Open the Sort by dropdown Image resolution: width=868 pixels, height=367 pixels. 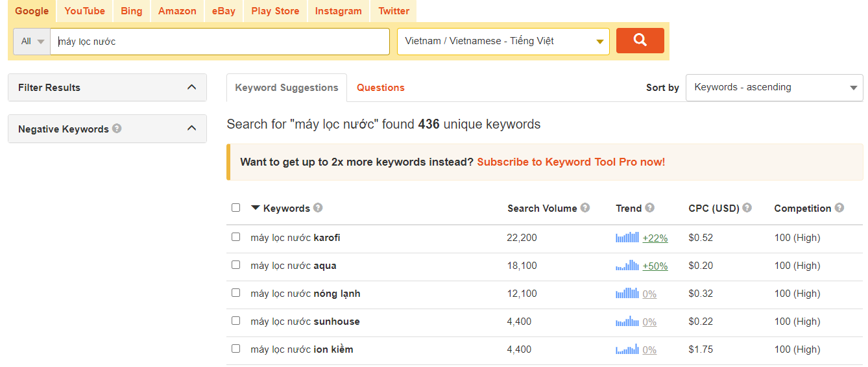pyautogui.click(x=774, y=88)
